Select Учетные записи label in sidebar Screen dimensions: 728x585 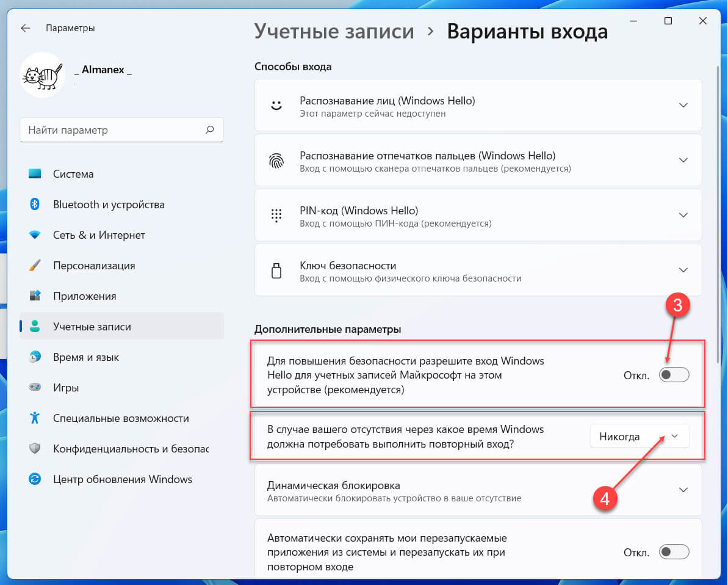[92, 327]
